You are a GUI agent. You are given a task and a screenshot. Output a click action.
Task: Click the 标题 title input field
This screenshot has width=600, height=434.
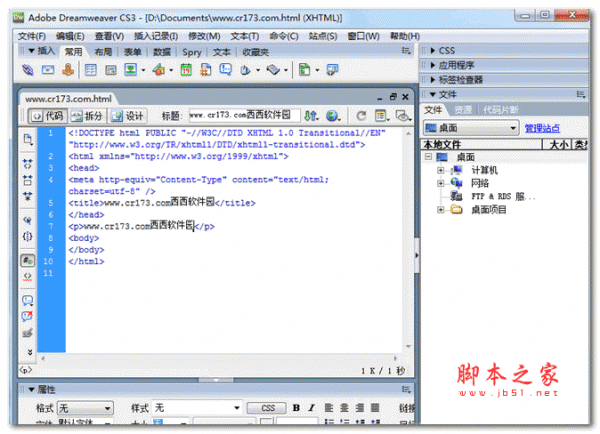point(244,115)
